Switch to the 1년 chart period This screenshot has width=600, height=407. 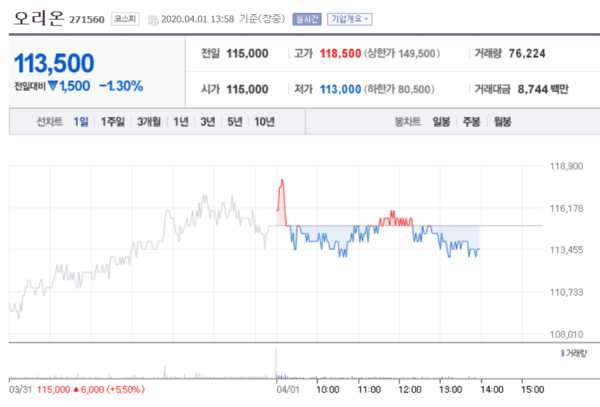pyautogui.click(x=181, y=122)
